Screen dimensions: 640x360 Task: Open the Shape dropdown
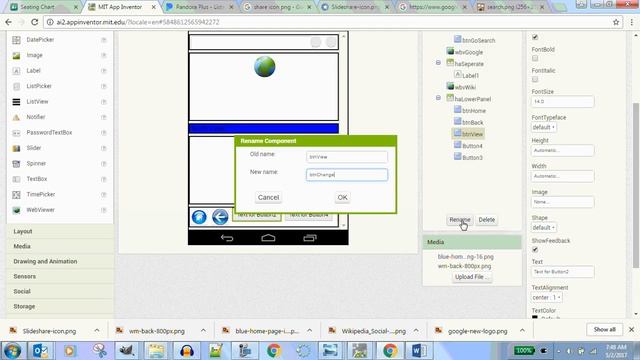(544, 227)
